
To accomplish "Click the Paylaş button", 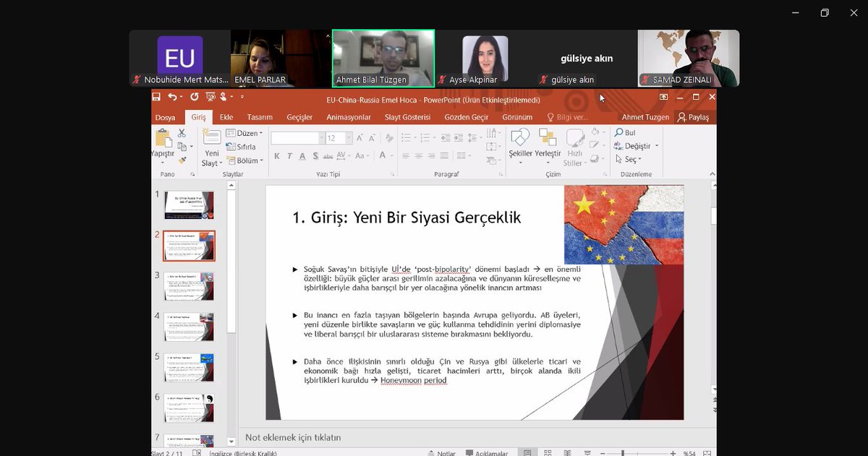I will coord(693,116).
